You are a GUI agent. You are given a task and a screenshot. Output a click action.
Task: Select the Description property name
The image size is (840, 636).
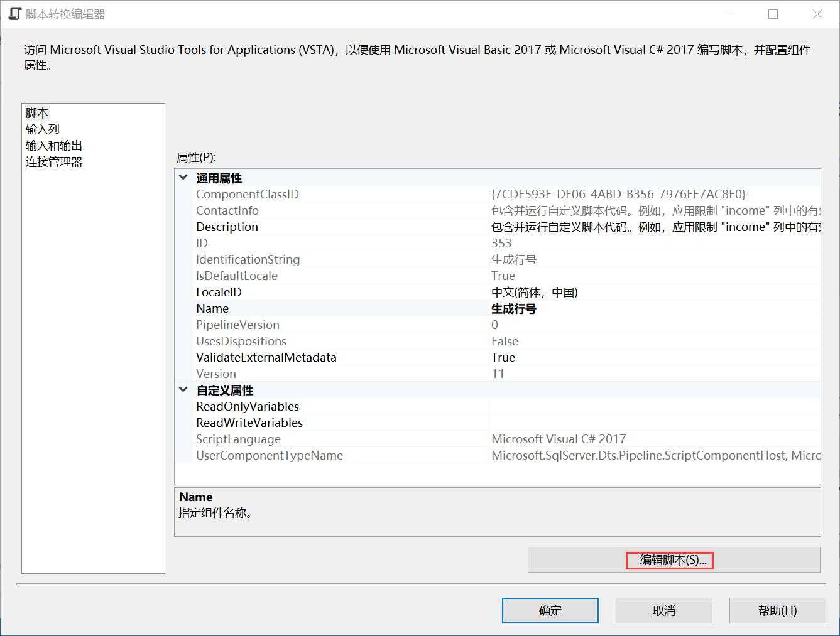coord(227,227)
